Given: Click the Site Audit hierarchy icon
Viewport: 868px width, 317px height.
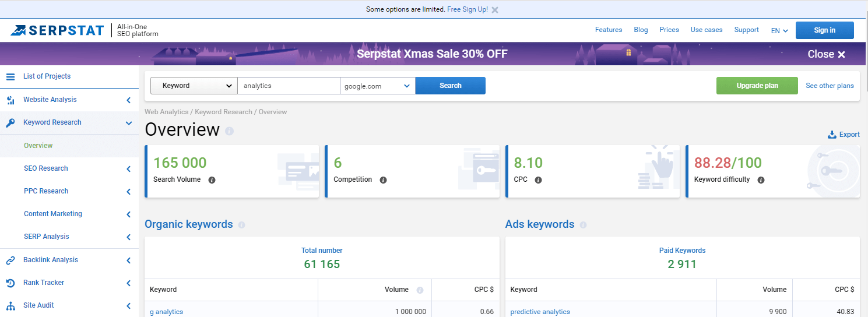Looking at the screenshot, I should pos(10,305).
